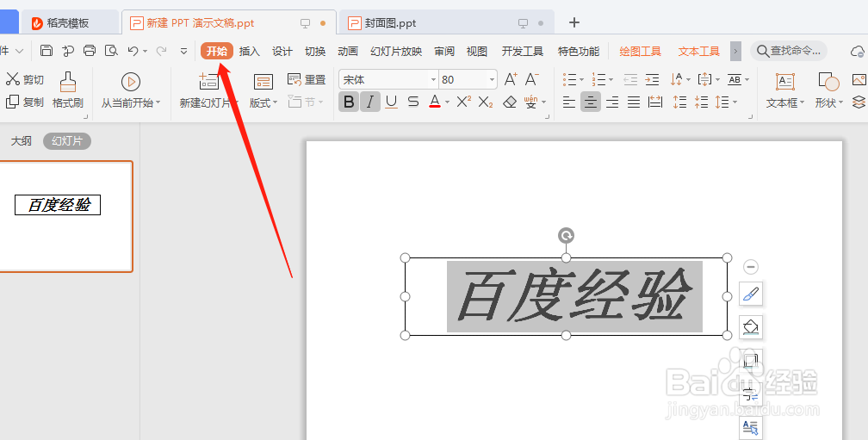Viewport: 868px width, 440px height.
Task: Click the clear formatting eraser icon
Action: coord(510,102)
